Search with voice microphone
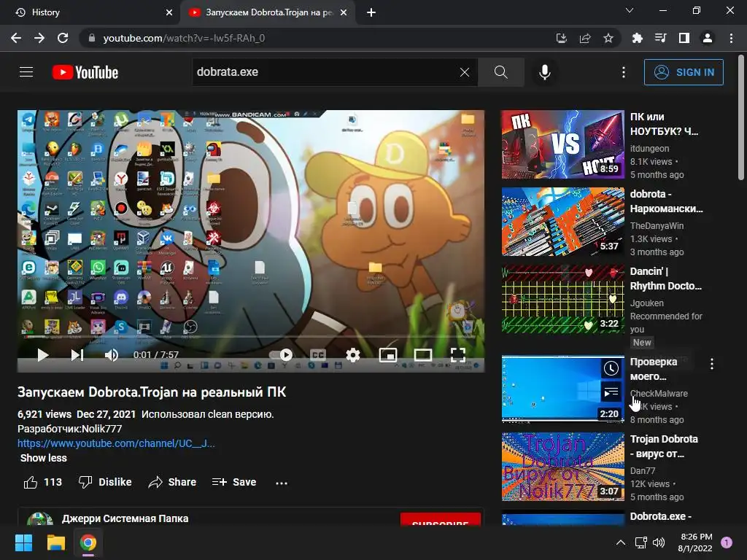Viewport: 747px width, 560px height. (x=544, y=72)
